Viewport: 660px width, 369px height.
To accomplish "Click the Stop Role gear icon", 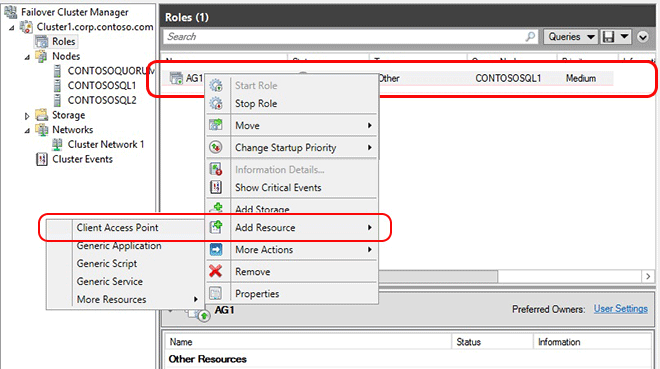I will 216,103.
